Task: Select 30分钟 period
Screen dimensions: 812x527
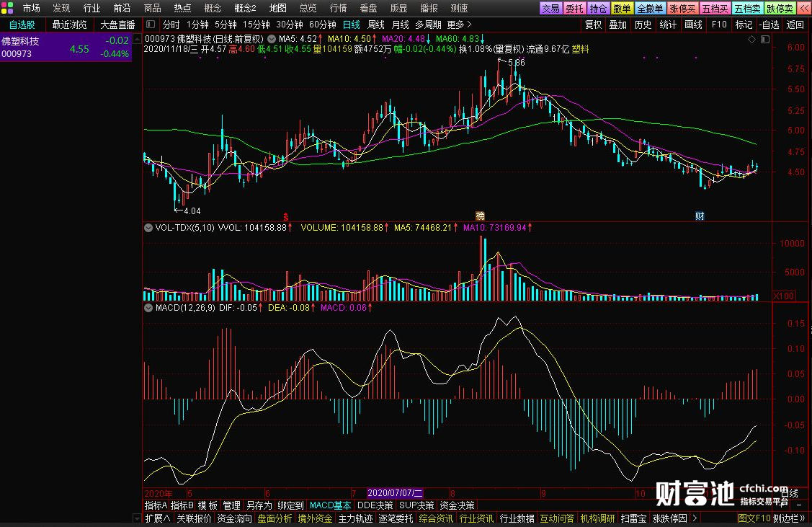Action: (x=290, y=25)
